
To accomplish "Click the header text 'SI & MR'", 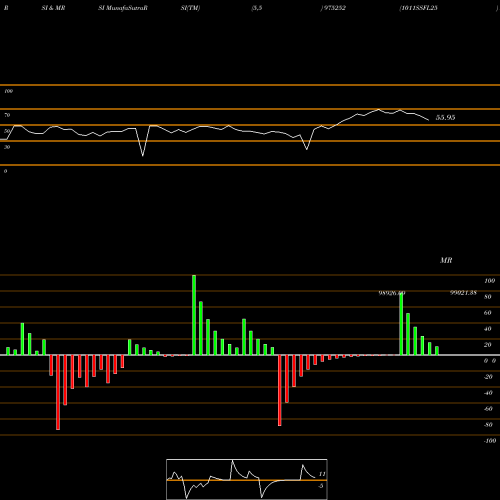I will pos(53,8).
